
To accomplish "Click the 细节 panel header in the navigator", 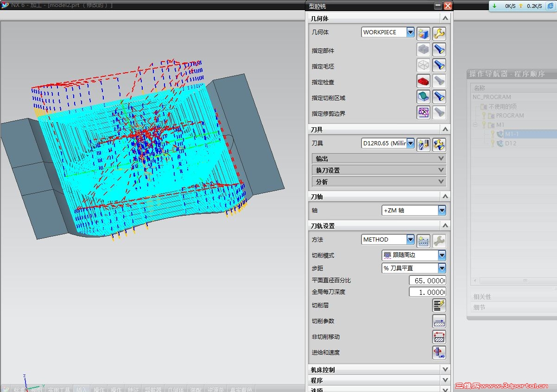I will pyautogui.click(x=513, y=307).
